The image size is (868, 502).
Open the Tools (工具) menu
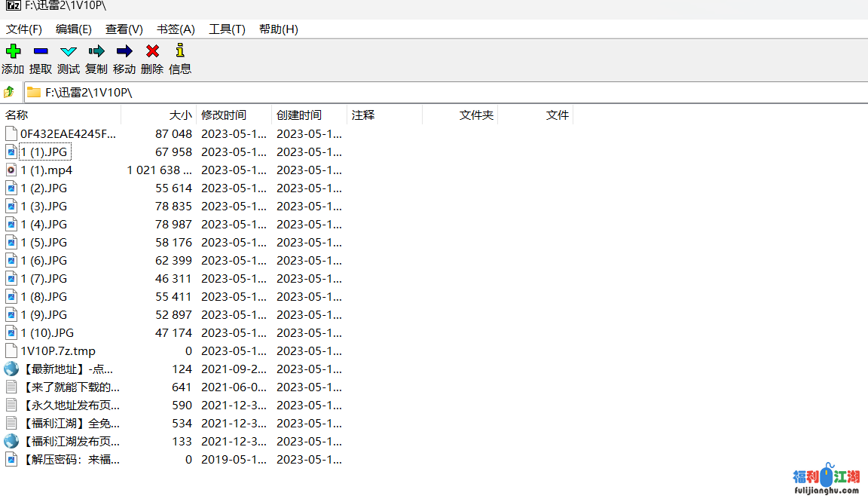(227, 29)
